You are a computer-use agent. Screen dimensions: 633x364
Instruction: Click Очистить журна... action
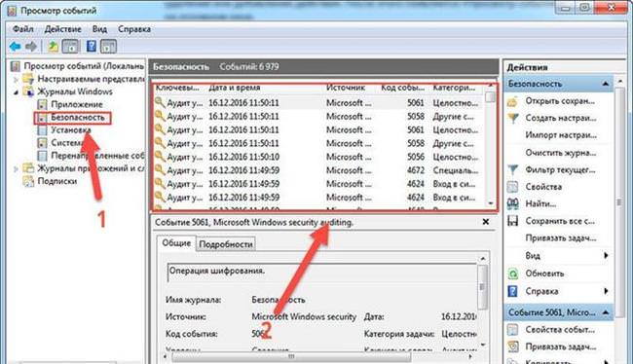click(x=561, y=153)
